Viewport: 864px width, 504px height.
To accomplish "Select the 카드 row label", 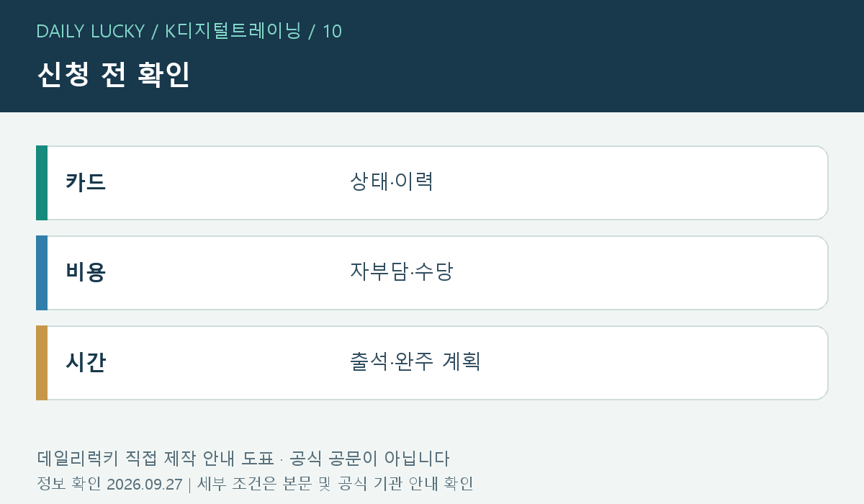I will tap(86, 182).
